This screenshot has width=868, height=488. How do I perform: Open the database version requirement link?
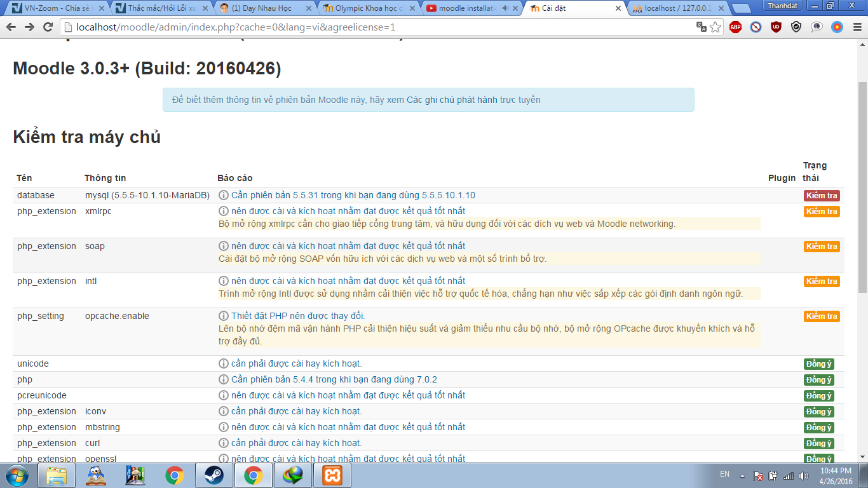[353, 195]
